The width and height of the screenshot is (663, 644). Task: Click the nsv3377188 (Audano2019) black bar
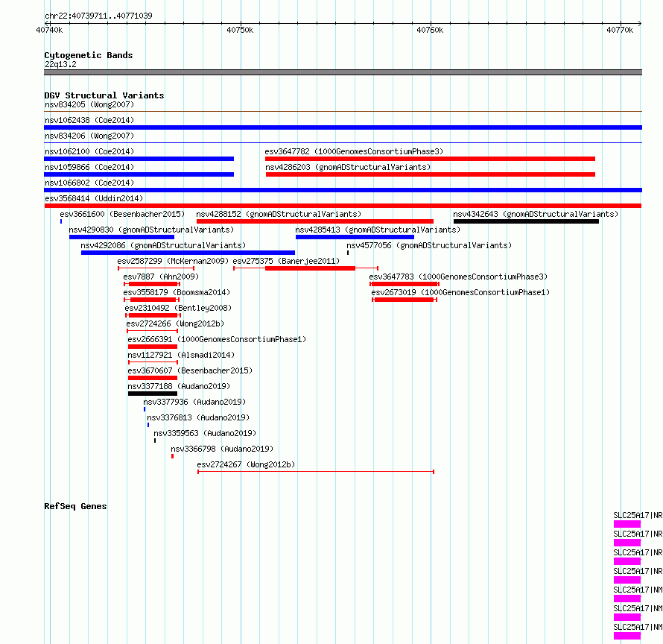click(x=153, y=394)
